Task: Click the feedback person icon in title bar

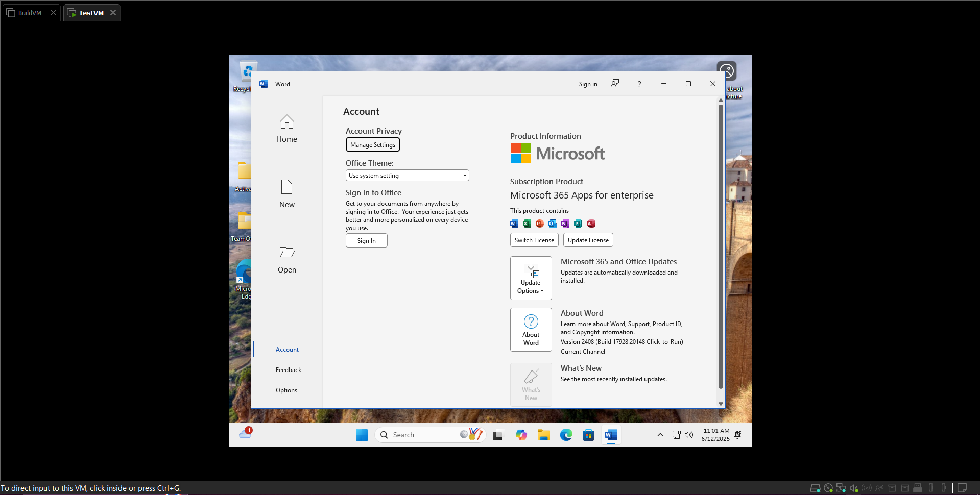Action: point(615,84)
